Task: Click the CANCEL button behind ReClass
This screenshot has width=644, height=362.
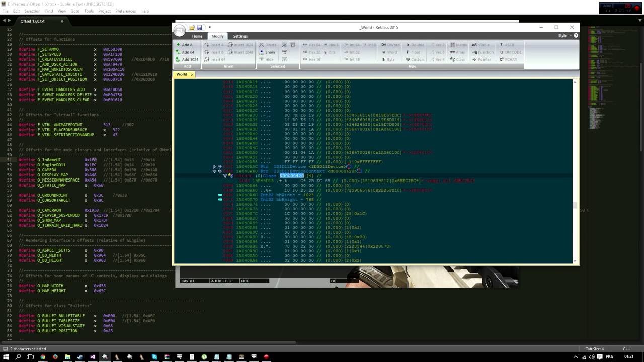Action: (x=194, y=281)
